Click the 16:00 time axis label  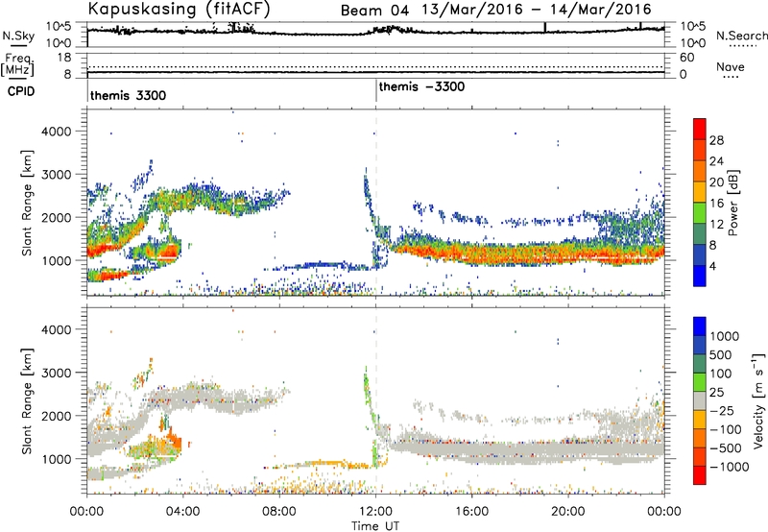(471, 512)
